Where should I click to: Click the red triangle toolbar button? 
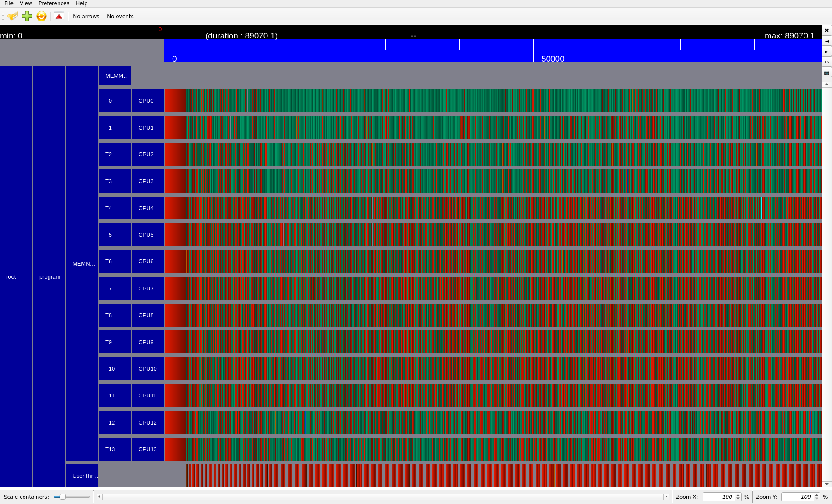pyautogui.click(x=59, y=16)
